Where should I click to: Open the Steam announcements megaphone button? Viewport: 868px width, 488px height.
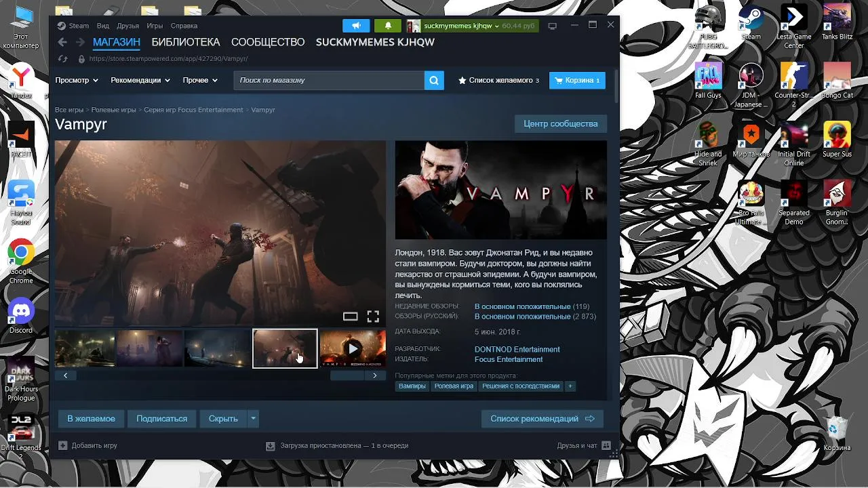[356, 26]
